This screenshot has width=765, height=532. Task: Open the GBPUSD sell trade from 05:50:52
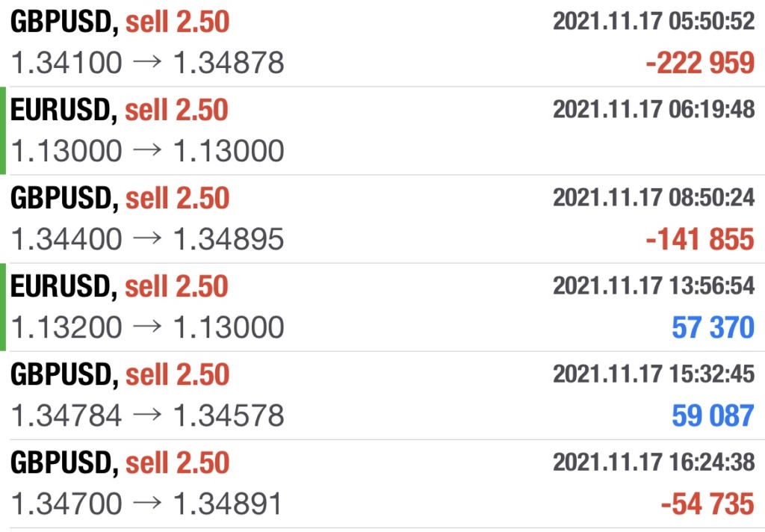click(x=382, y=43)
